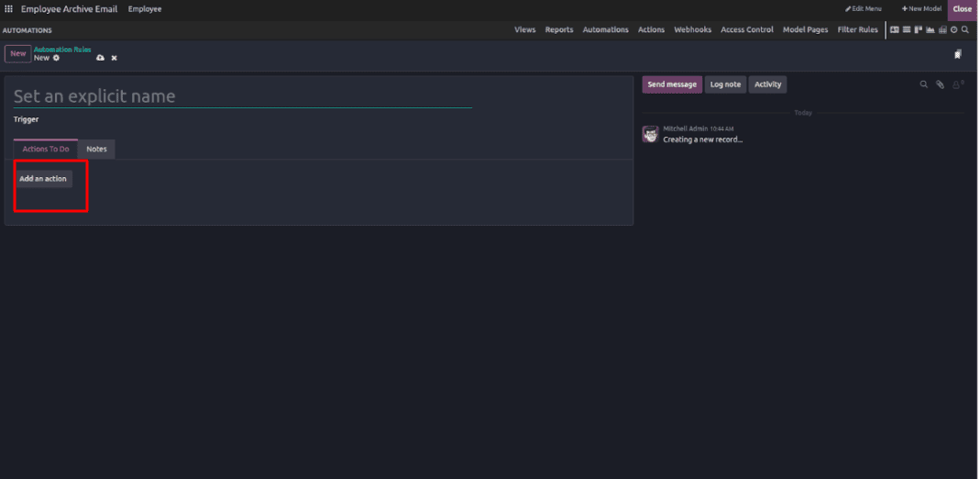
Task: Open the apps grid menu icon
Action: click(9, 9)
